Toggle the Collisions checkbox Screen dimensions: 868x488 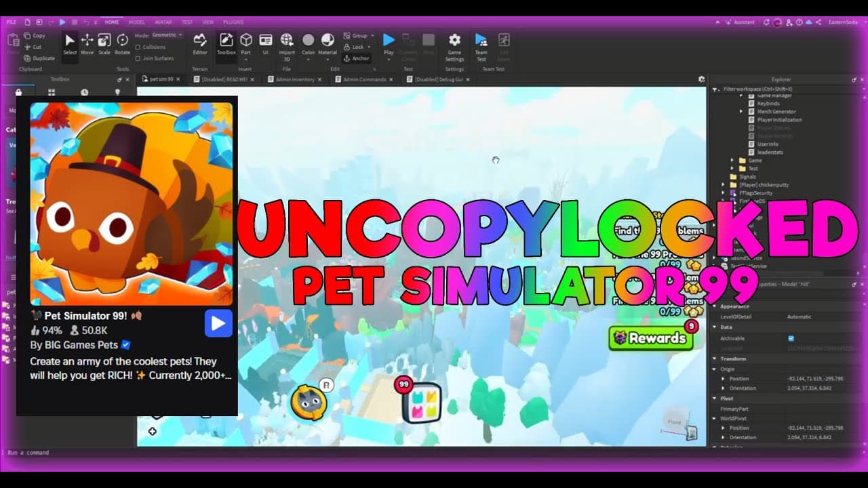pos(138,47)
